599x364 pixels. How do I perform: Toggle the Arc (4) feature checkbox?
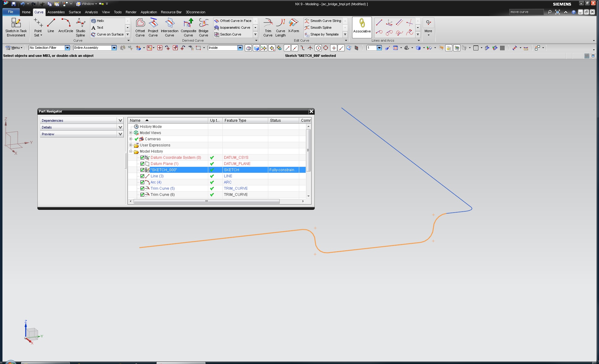(x=142, y=182)
